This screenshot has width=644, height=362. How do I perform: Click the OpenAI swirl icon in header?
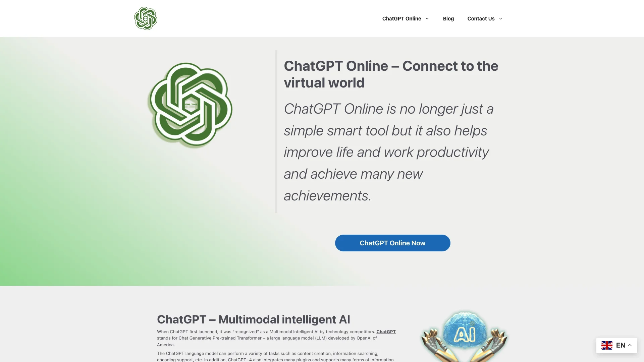pyautogui.click(x=146, y=18)
